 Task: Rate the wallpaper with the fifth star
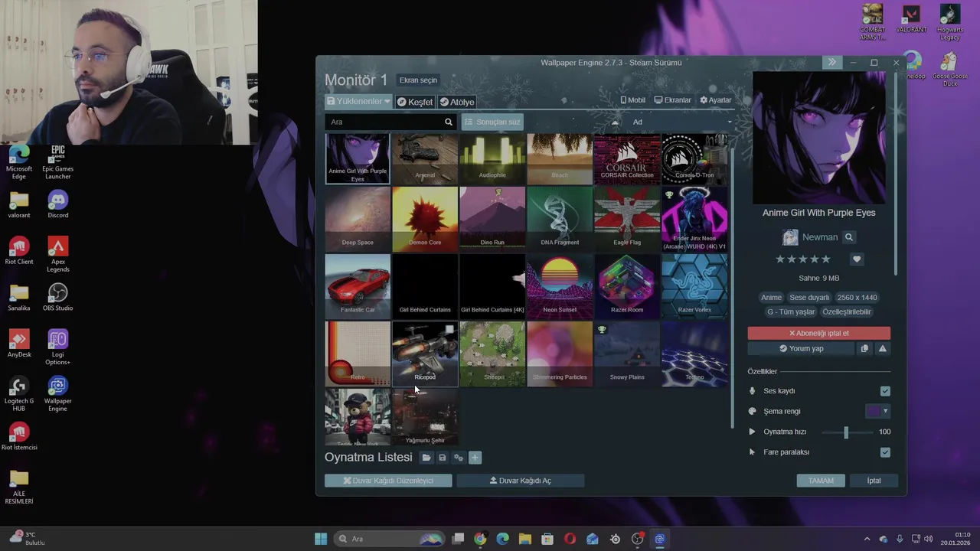(x=826, y=259)
